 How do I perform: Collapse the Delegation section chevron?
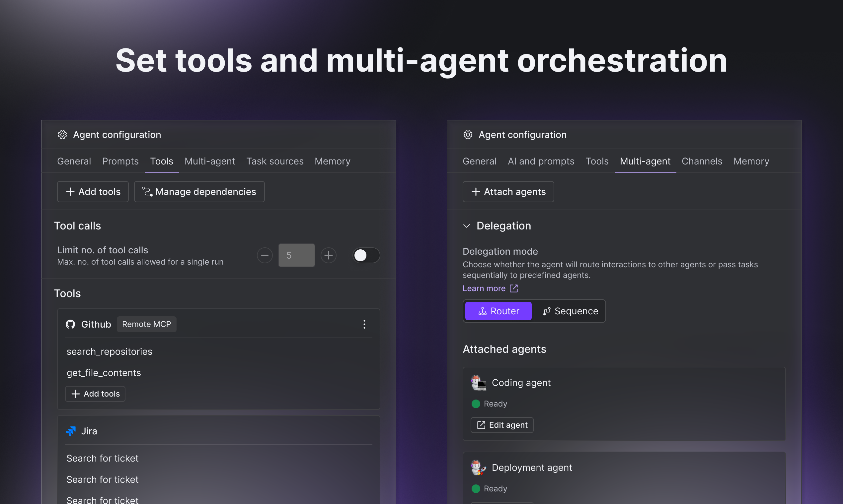(467, 226)
